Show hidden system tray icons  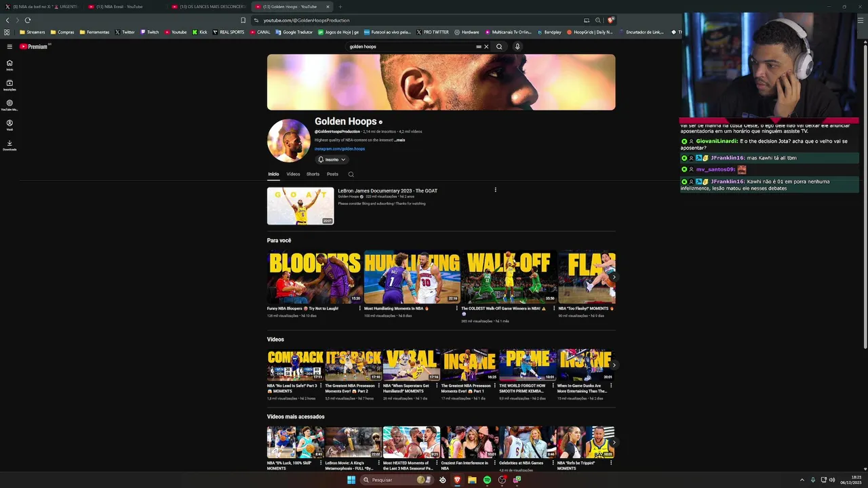pyautogui.click(x=802, y=480)
